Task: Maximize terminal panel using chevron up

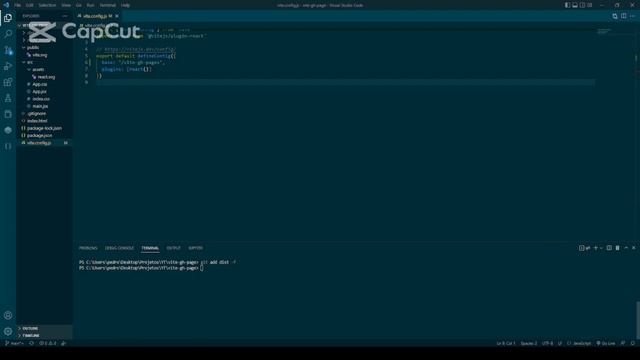Action: [626, 248]
